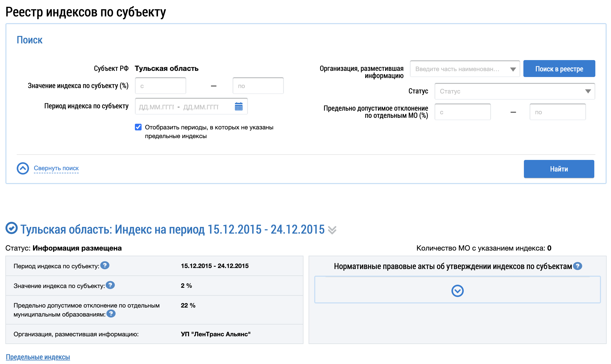Open the Статус dropdown list

coord(514,91)
